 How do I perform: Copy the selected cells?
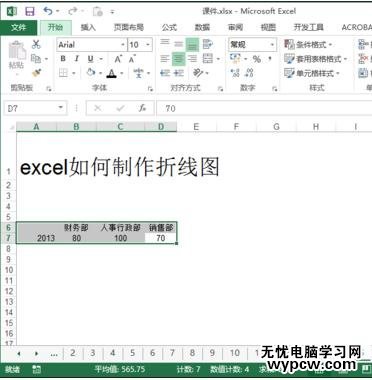pos(36,59)
